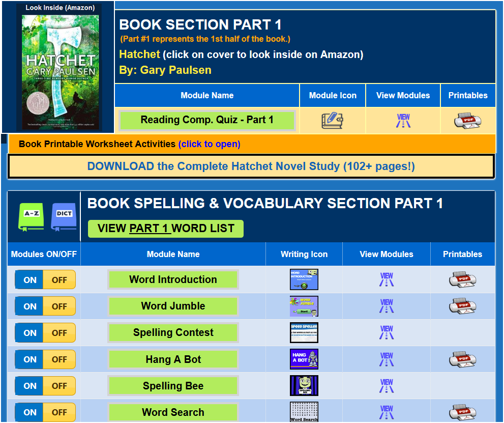The image size is (504, 423).
Task: Open PDF printable for Reading Comp. Quiz
Action: (x=468, y=121)
